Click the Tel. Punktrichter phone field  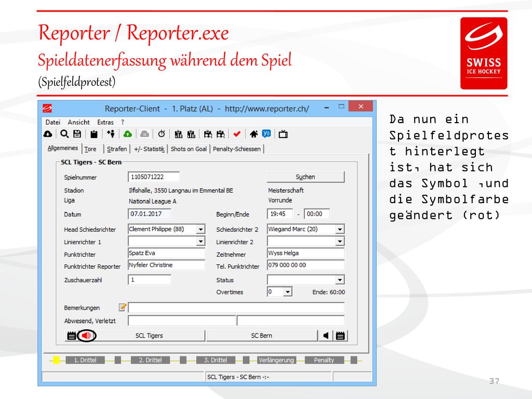coord(305,265)
